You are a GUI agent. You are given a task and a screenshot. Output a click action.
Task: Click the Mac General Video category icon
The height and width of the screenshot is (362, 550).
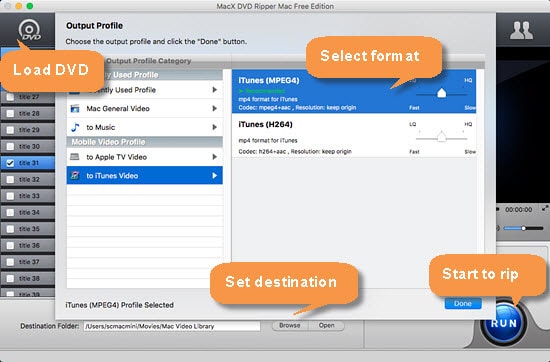coord(75,108)
